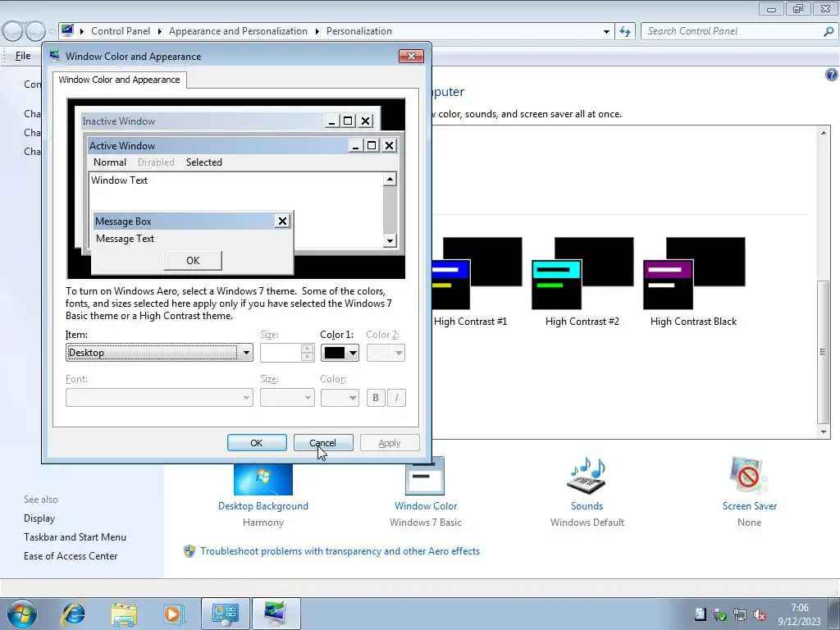Image resolution: width=840 pixels, height=630 pixels.
Task: Click the muted volume tray icon
Action: [x=759, y=614]
